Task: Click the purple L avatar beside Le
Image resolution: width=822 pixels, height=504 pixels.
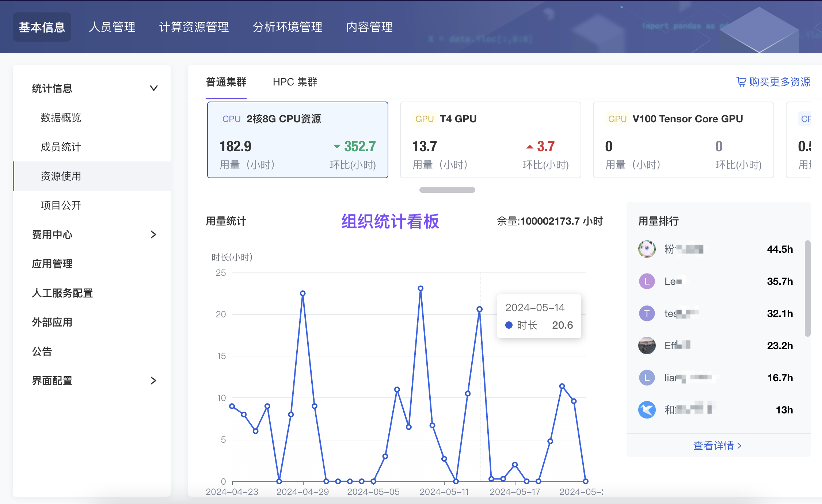Action: pyautogui.click(x=647, y=281)
